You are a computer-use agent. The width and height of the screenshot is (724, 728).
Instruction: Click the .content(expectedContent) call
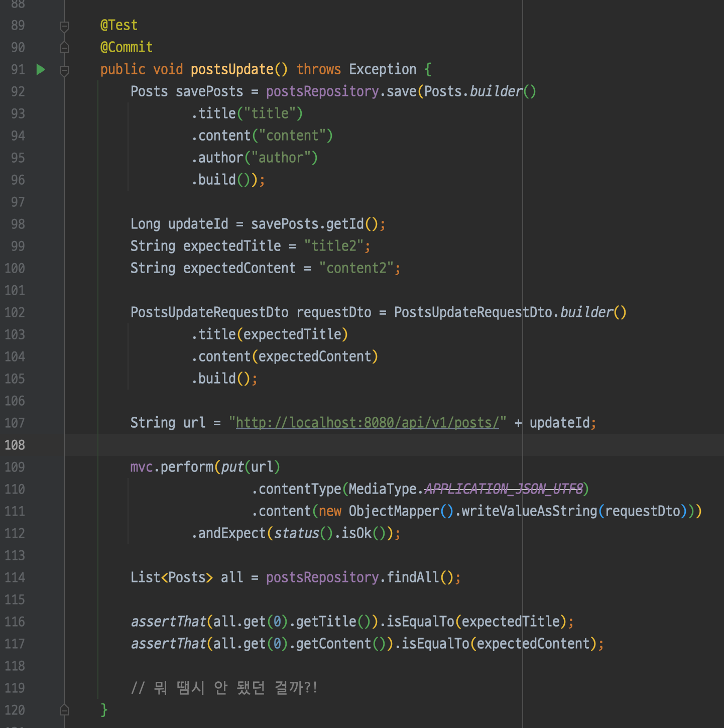[285, 356]
